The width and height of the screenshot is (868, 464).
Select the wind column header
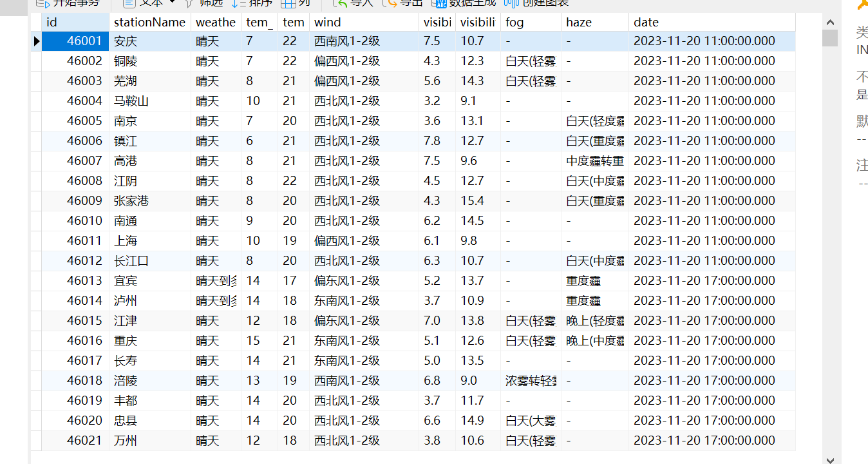(x=363, y=22)
